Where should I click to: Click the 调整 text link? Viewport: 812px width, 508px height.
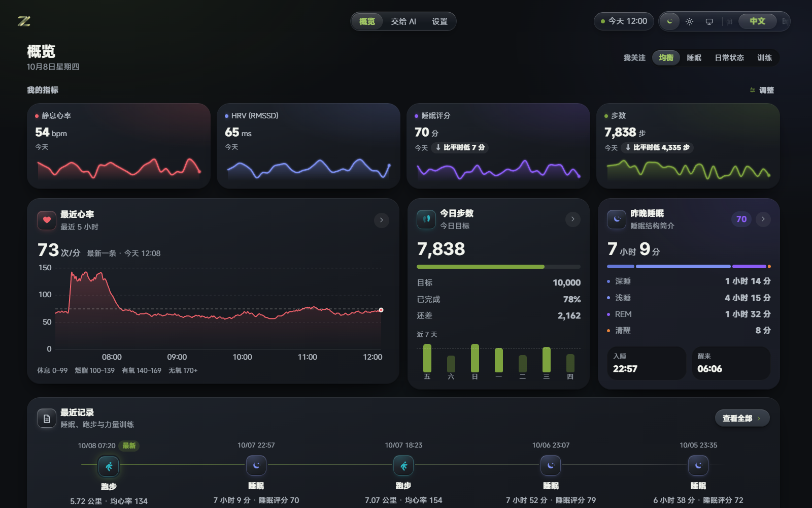[766, 90]
